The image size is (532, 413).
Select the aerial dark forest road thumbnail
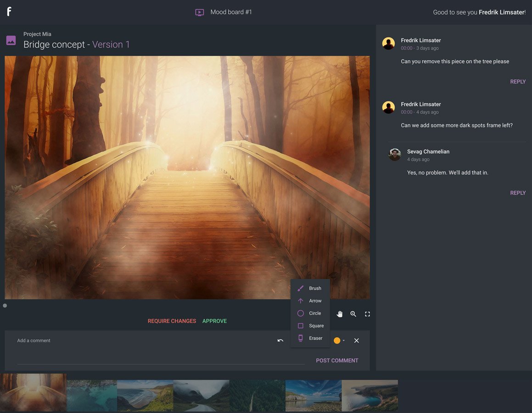point(258,396)
